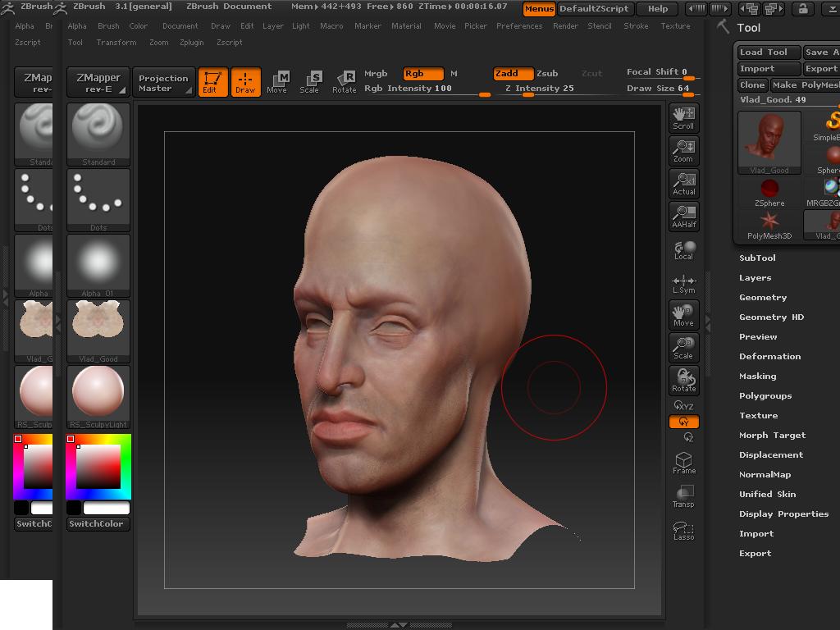
Task: Enable Transp transparency mode
Action: pos(683,495)
